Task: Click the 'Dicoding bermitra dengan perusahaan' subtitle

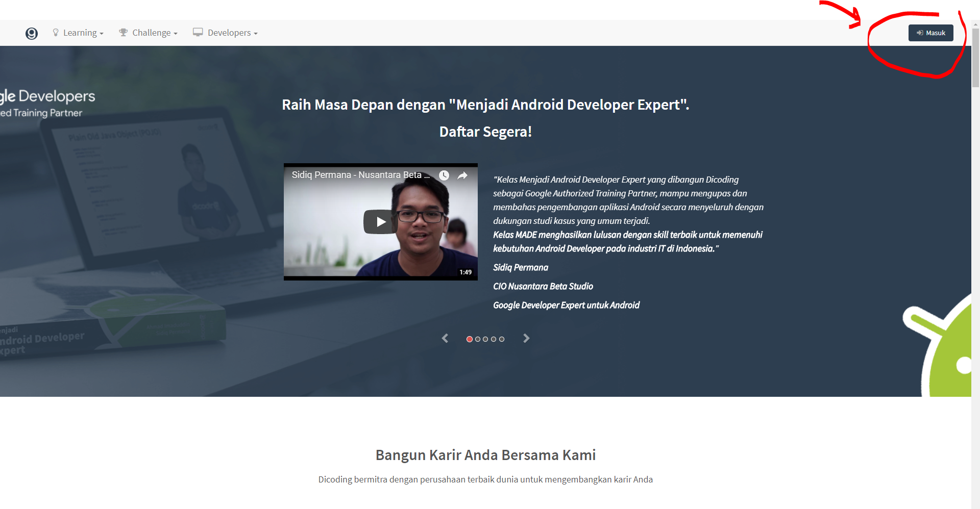Action: pyautogui.click(x=485, y=479)
